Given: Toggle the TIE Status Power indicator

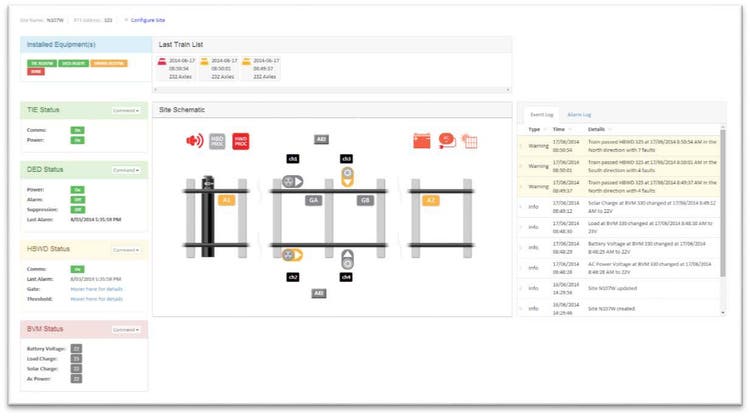Looking at the screenshot, I should 77,140.
